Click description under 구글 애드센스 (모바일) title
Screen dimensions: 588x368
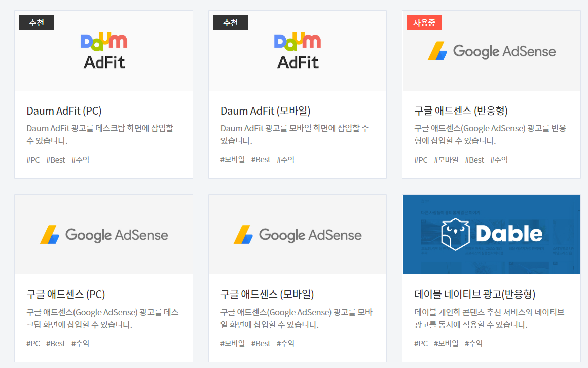pyautogui.click(x=296, y=318)
